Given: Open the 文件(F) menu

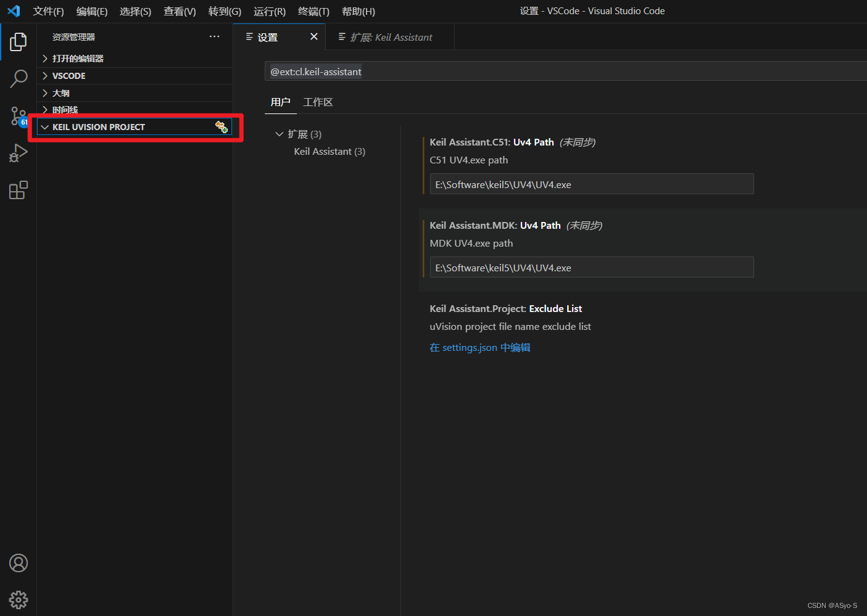Looking at the screenshot, I should pos(48,11).
